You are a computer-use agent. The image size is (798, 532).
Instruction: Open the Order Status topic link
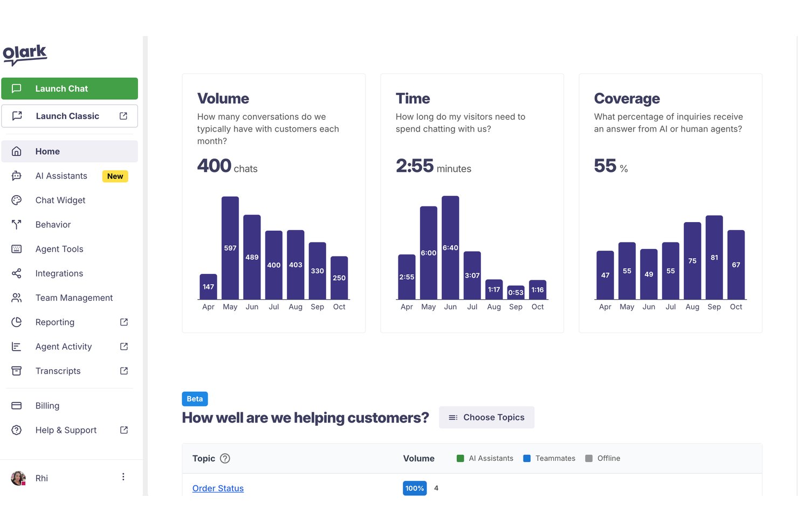click(218, 488)
